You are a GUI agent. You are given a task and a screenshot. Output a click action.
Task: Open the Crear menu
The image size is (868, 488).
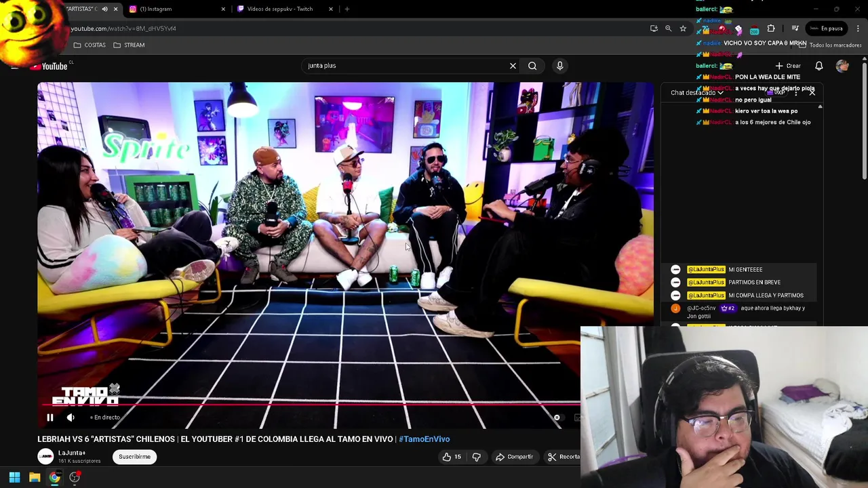coord(788,66)
